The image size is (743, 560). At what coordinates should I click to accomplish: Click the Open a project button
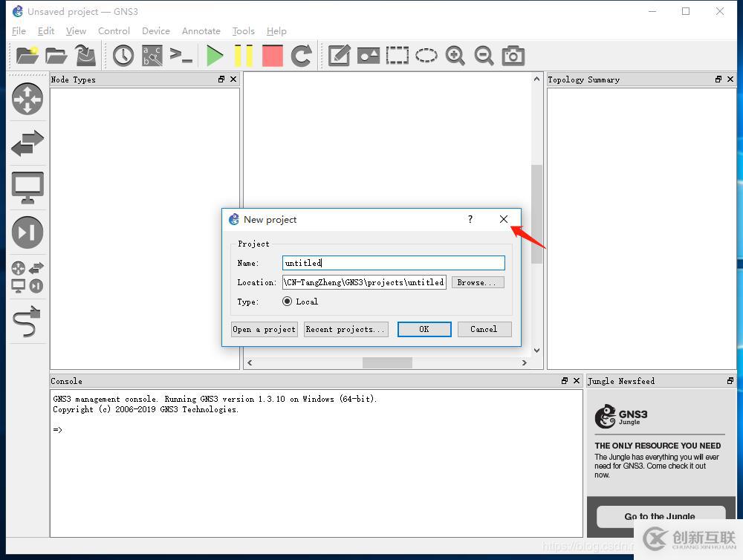[265, 329]
